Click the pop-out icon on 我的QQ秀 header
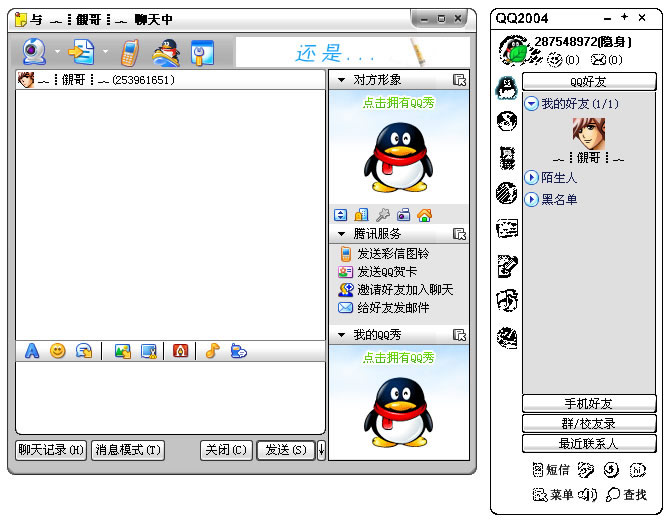The image size is (671, 521). click(x=459, y=335)
